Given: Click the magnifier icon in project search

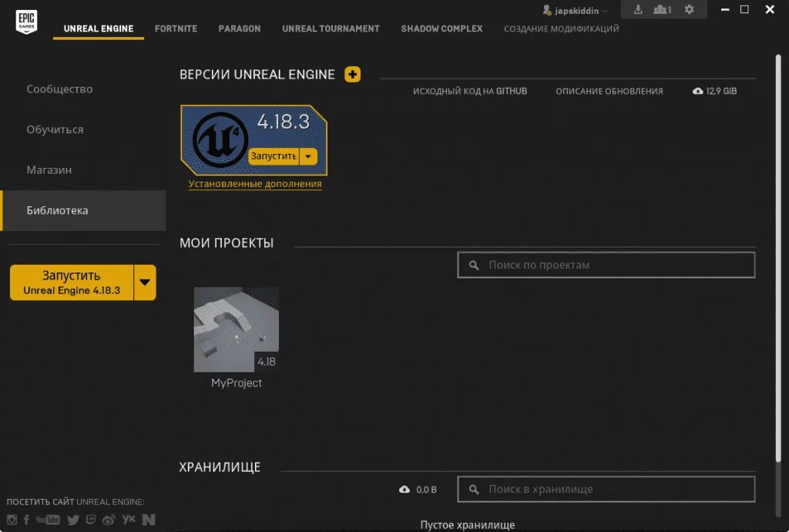Looking at the screenshot, I should (x=474, y=265).
